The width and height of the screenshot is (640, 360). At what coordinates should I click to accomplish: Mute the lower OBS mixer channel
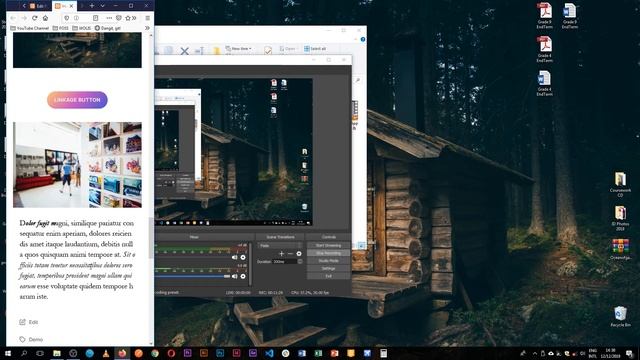pos(234,276)
